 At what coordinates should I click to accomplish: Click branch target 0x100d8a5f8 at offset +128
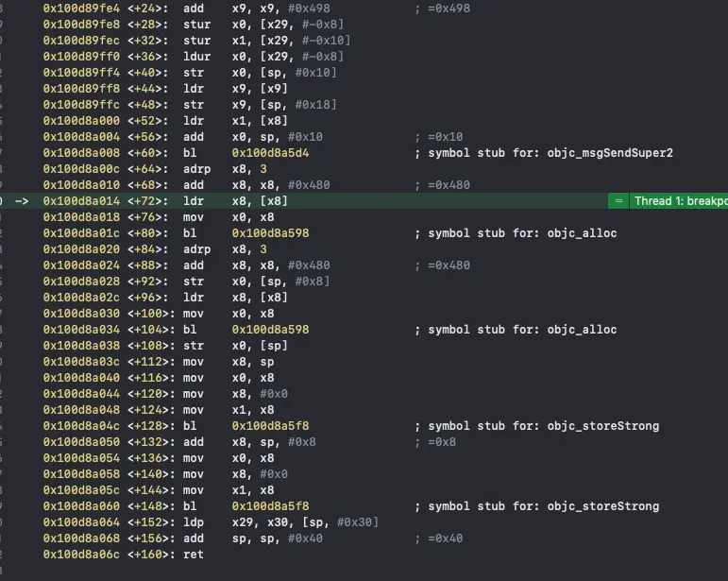270,426
